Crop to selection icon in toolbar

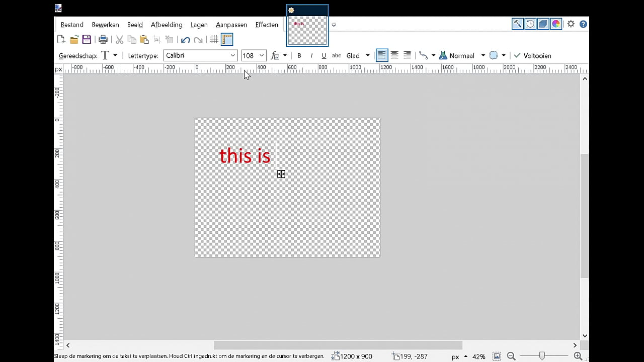156,40
